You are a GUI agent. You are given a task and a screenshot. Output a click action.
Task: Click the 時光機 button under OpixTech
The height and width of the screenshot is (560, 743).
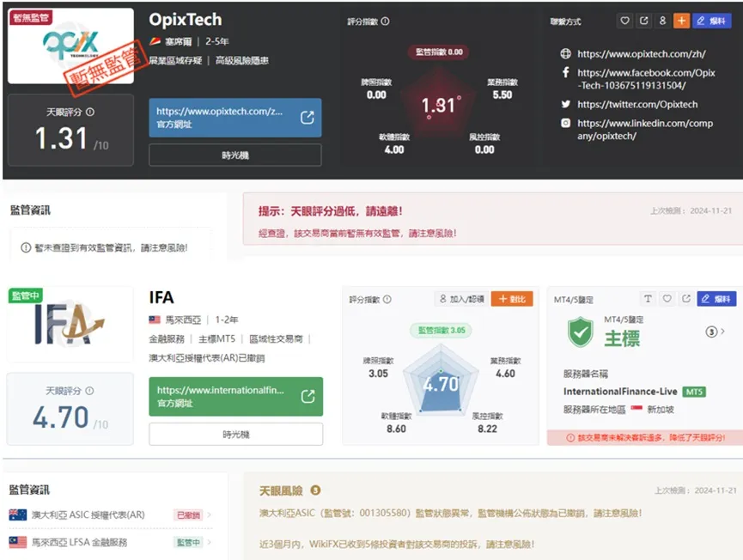(235, 155)
